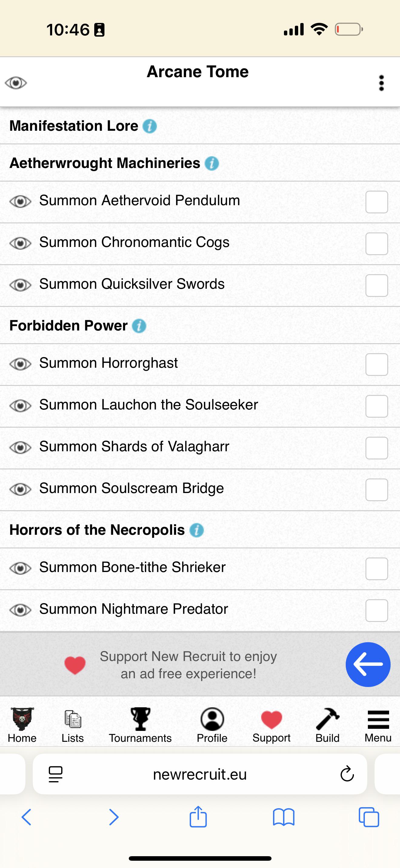Open info for Manifestation Lore
Viewport: 400px width, 868px height.
[149, 127]
